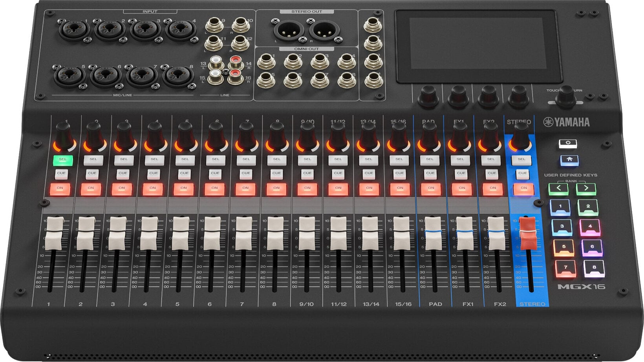Toggle the CUE button on channel 5
Viewport: 644px width, 362px height.
pos(184,173)
